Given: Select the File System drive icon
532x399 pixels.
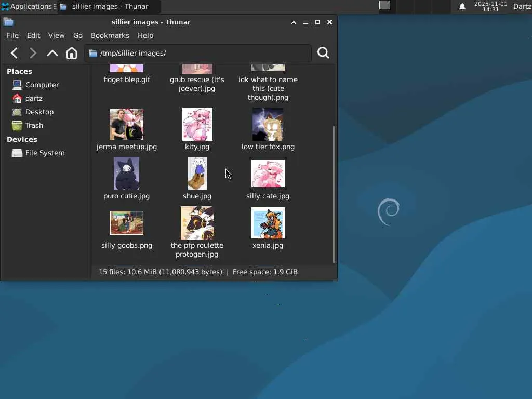Looking at the screenshot, I should point(17,153).
